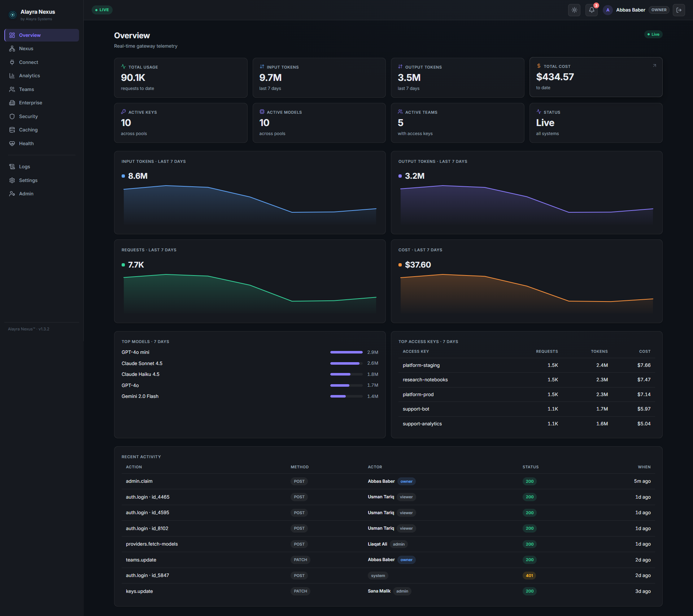Click the Admin user-cog icon
This screenshot has height=616, width=693.
[x=12, y=194]
